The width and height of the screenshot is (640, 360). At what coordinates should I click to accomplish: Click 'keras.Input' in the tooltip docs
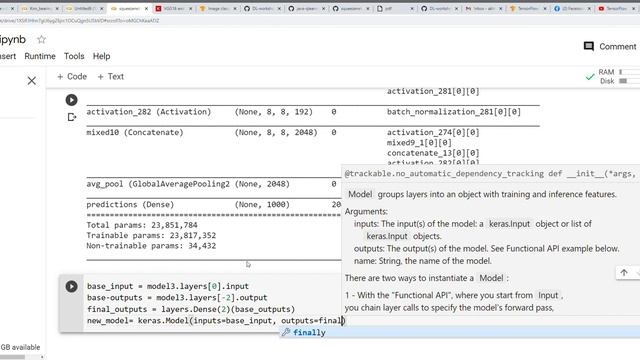tap(509, 224)
